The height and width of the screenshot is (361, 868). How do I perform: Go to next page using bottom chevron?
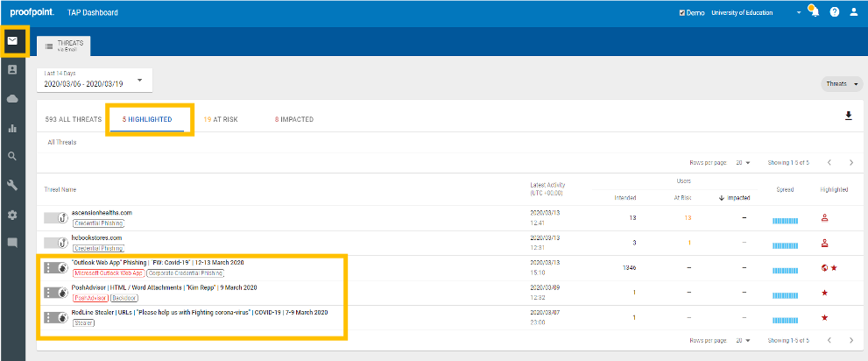tap(851, 340)
